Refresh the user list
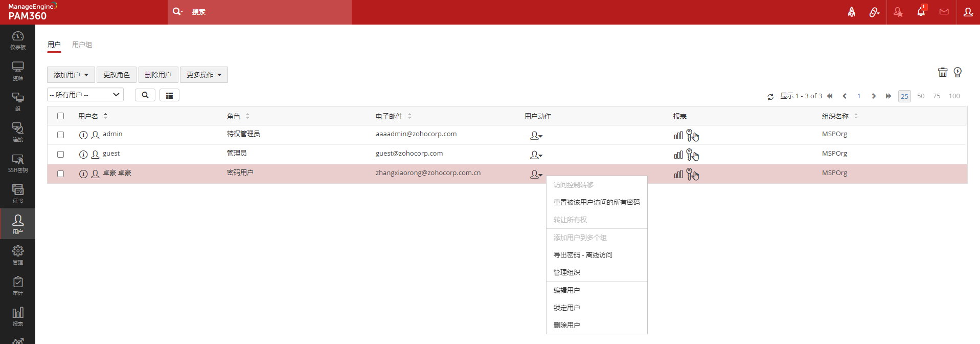The image size is (980, 344). click(770, 96)
